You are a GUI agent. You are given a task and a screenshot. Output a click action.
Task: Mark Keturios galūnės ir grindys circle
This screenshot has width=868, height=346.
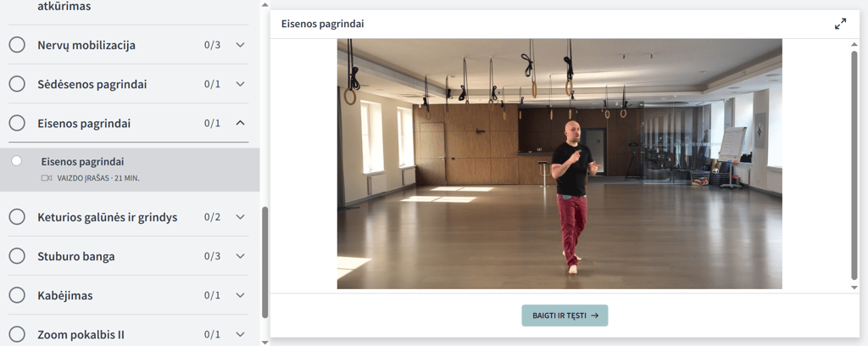[x=17, y=217]
